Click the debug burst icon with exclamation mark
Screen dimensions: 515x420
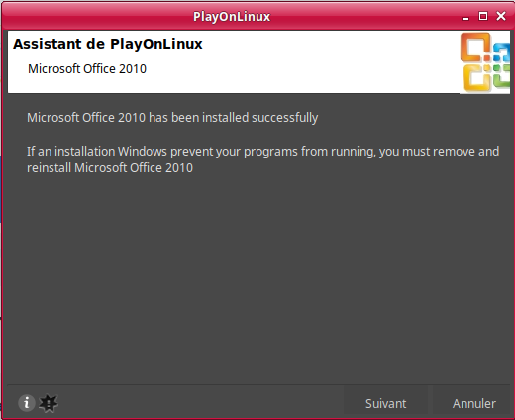(49, 403)
